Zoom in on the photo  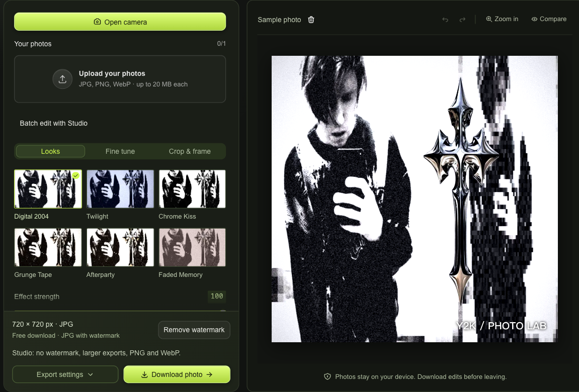pos(502,19)
